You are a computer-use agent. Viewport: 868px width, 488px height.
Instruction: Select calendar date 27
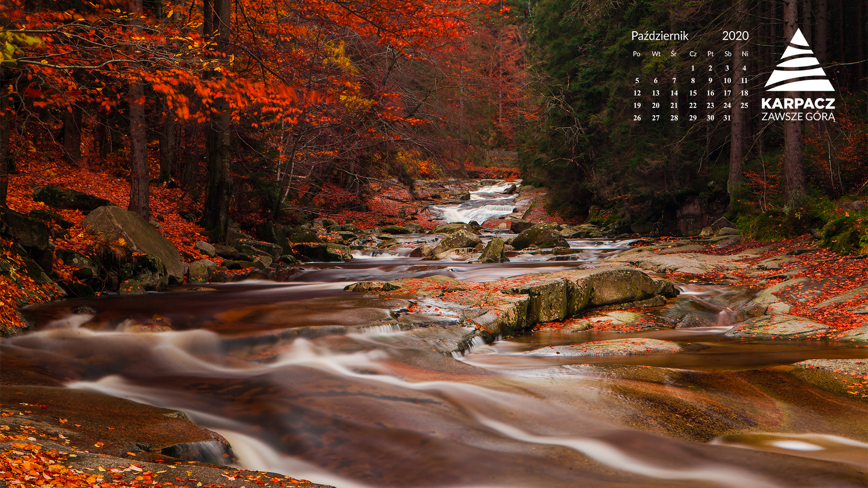656,118
